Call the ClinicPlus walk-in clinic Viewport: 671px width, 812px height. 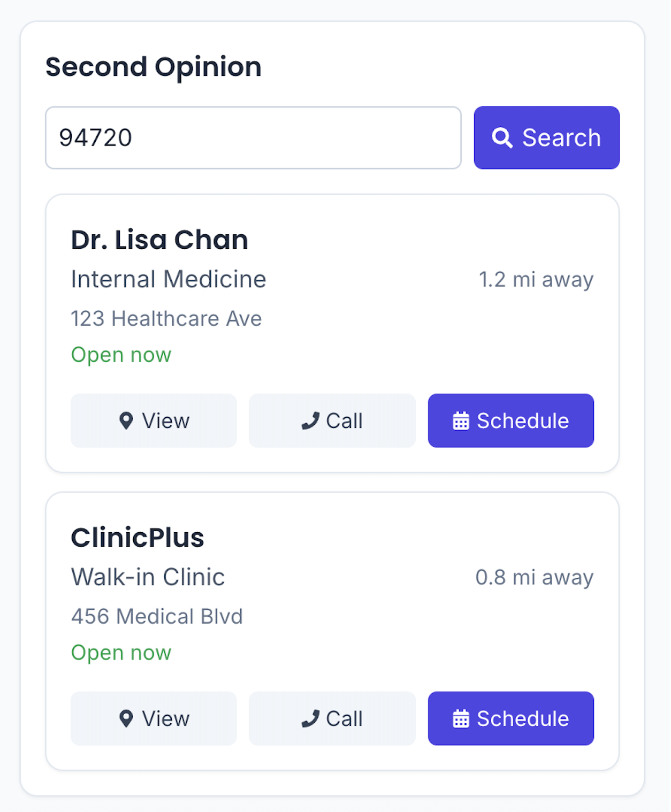coord(332,719)
